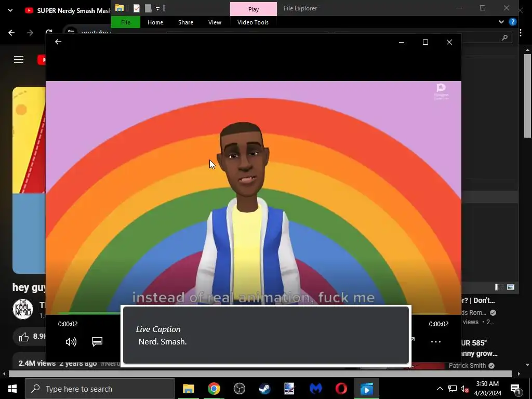Click Chrome's forward navigation arrow
The width and height of the screenshot is (532, 399).
30,33
